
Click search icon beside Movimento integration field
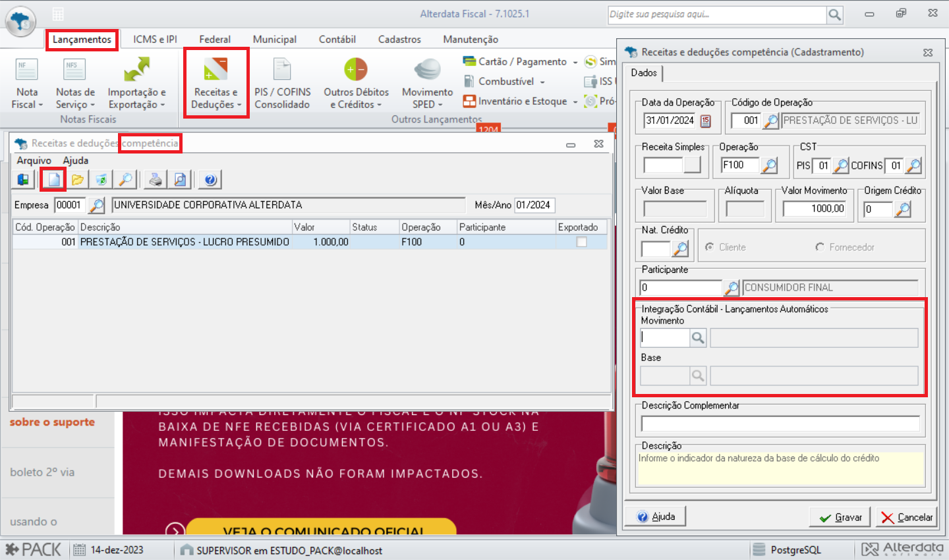pos(698,338)
